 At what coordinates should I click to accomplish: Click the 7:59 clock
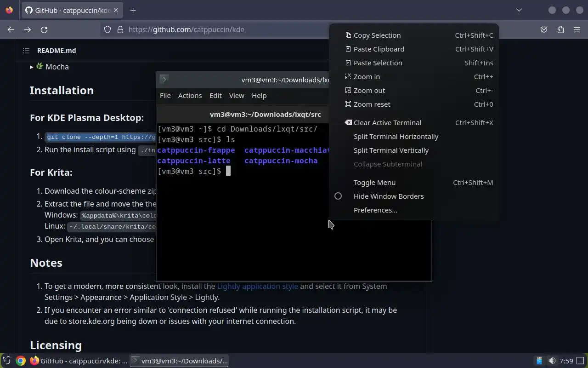tap(566, 361)
